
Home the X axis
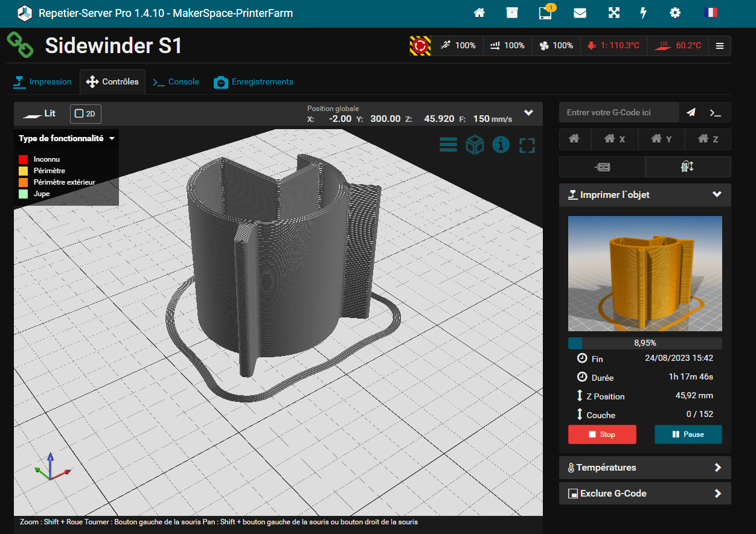point(614,139)
